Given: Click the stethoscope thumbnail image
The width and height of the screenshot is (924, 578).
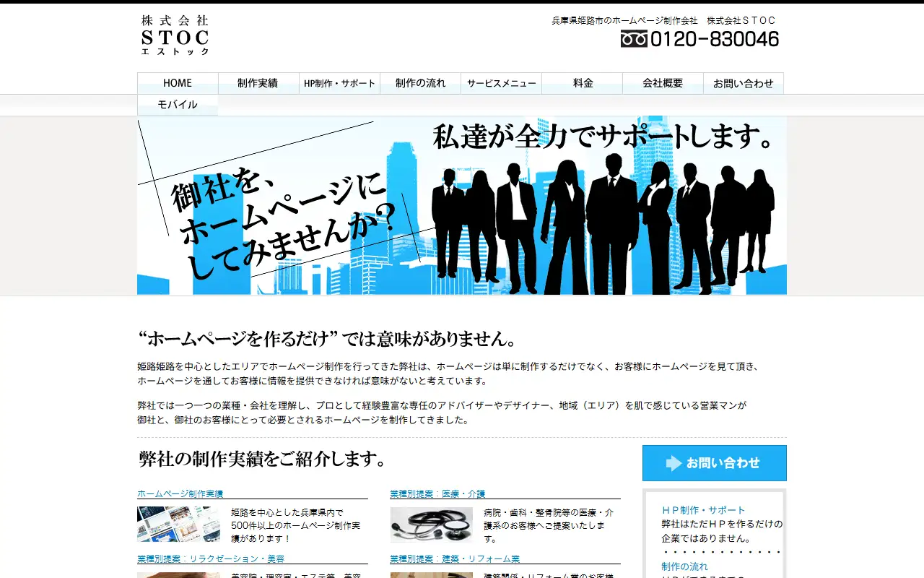Looking at the screenshot, I should (432, 525).
